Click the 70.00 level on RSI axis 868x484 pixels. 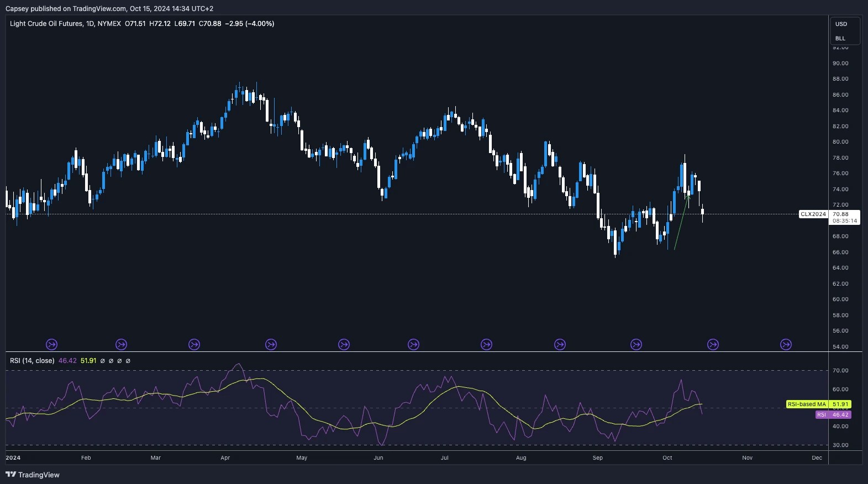point(840,371)
